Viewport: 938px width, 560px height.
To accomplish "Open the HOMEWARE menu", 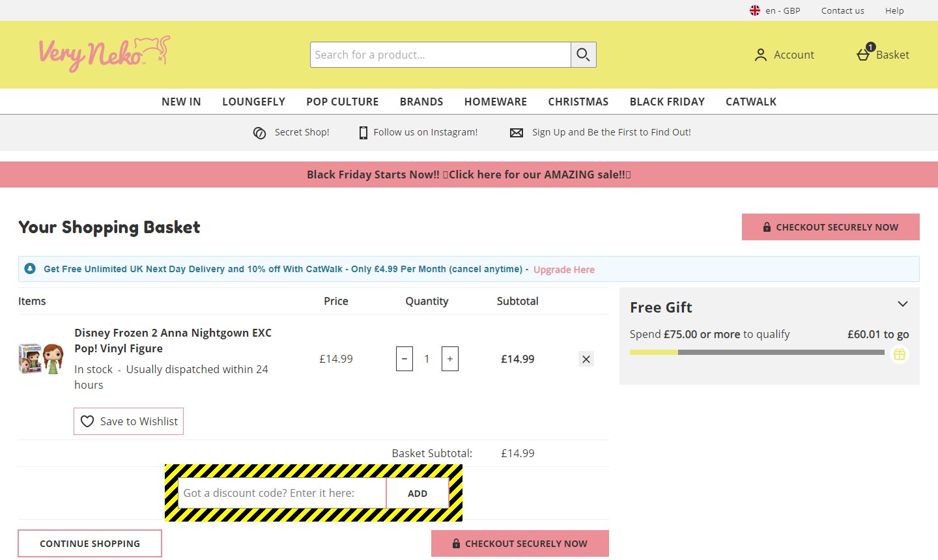I will [x=496, y=102].
